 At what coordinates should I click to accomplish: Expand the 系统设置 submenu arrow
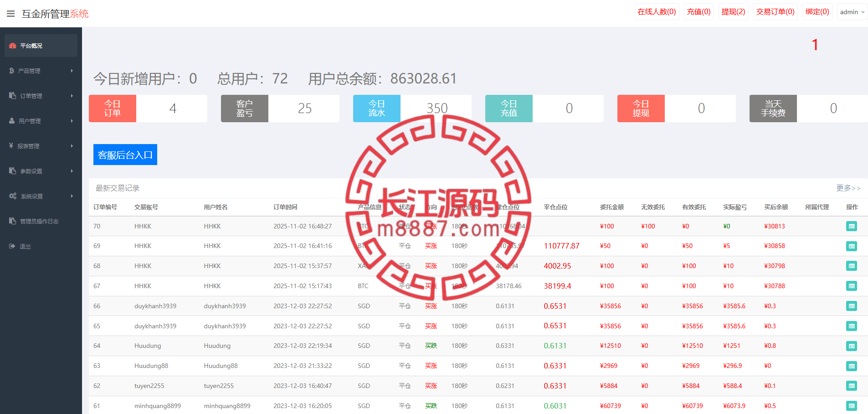point(72,196)
